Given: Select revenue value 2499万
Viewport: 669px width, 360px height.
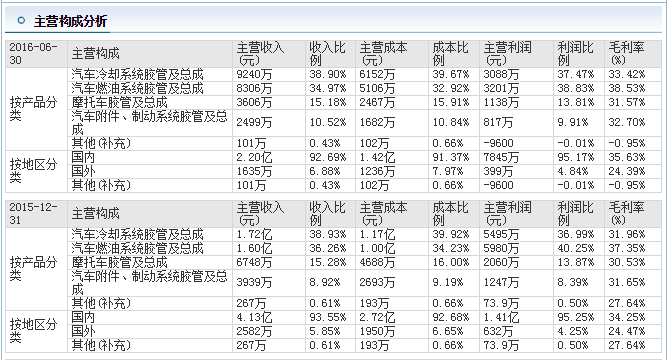Looking at the screenshot, I should click(254, 122).
